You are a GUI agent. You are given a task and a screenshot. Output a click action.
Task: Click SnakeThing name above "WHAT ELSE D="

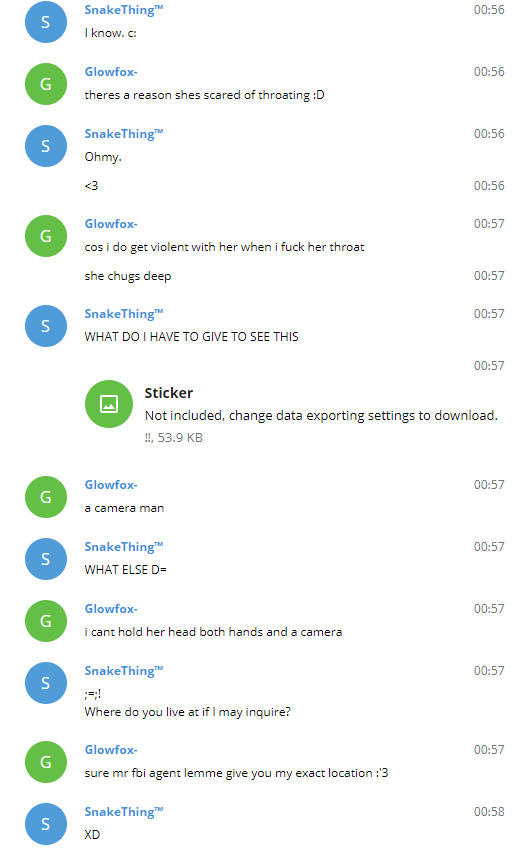click(124, 547)
